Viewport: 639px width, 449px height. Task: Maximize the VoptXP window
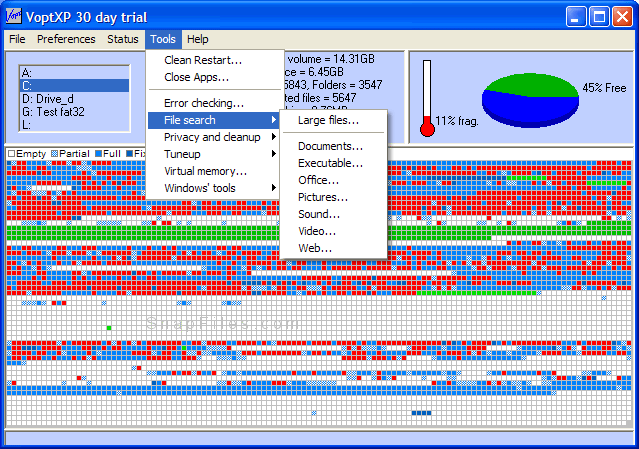pos(599,17)
